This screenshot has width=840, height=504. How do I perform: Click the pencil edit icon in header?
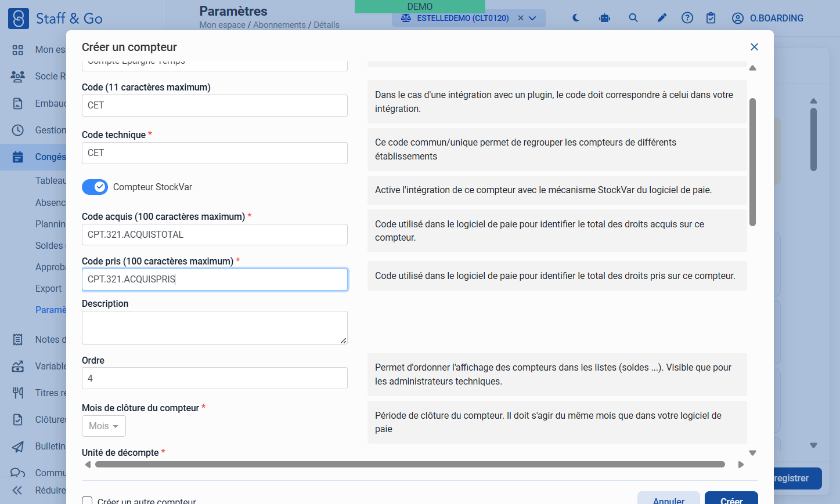tap(662, 18)
